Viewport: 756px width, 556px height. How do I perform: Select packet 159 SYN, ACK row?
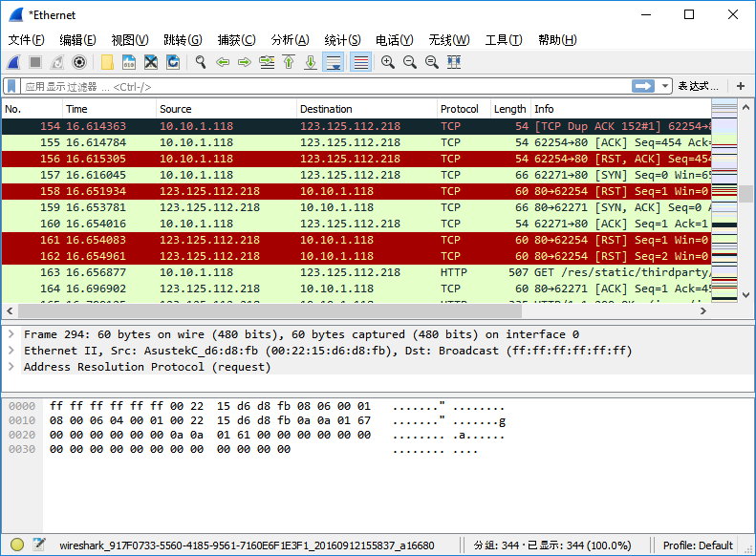coord(356,207)
